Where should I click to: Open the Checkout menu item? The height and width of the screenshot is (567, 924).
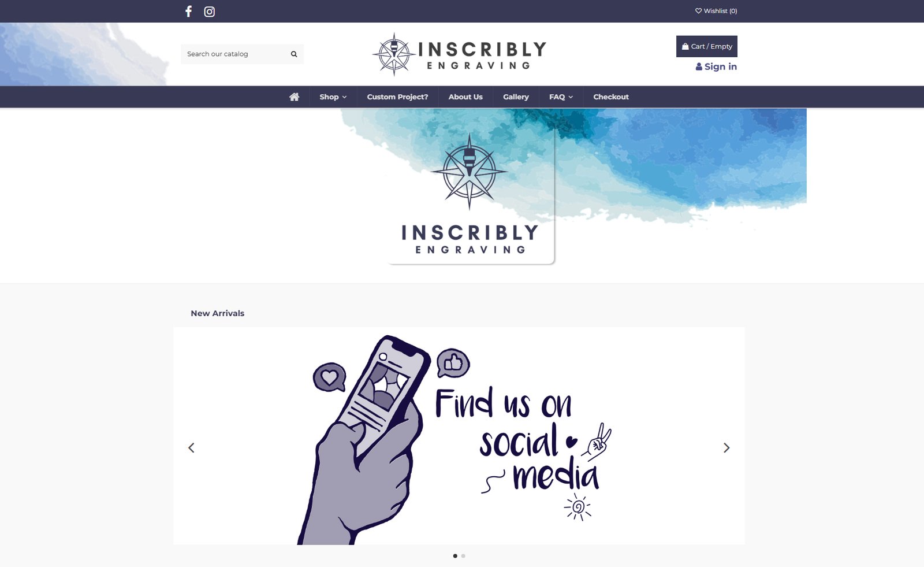pyautogui.click(x=611, y=97)
